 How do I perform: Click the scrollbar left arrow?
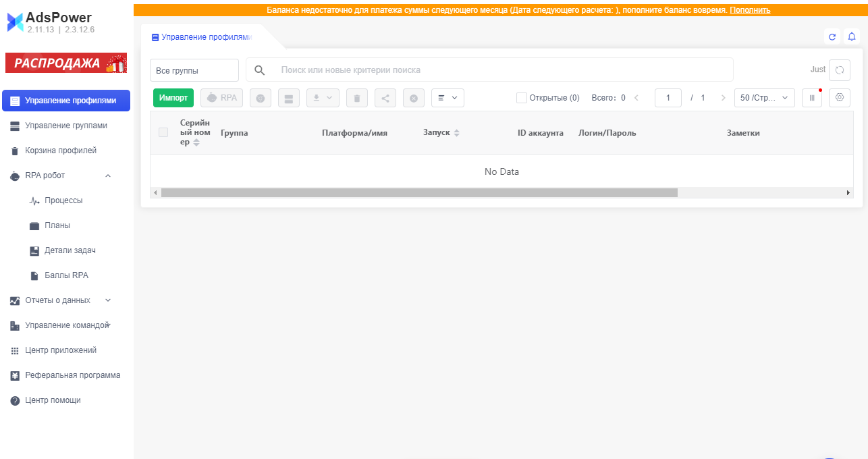point(155,192)
